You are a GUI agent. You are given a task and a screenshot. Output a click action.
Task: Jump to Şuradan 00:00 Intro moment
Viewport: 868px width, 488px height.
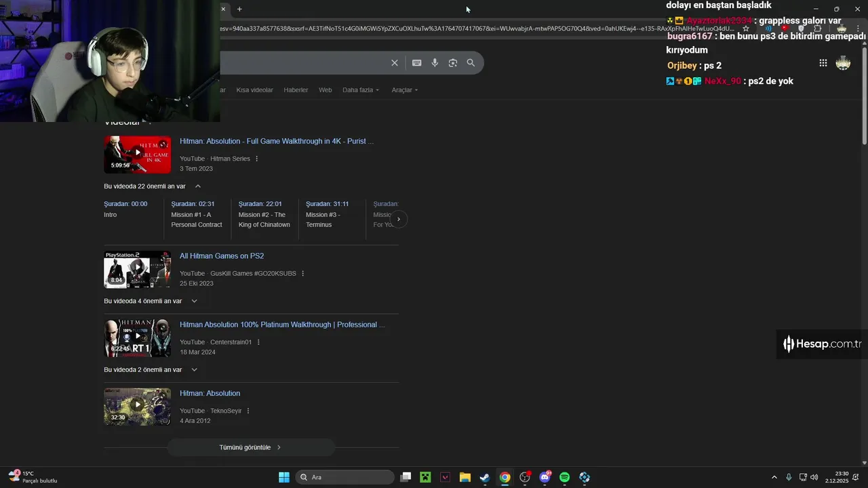pyautogui.click(x=125, y=209)
